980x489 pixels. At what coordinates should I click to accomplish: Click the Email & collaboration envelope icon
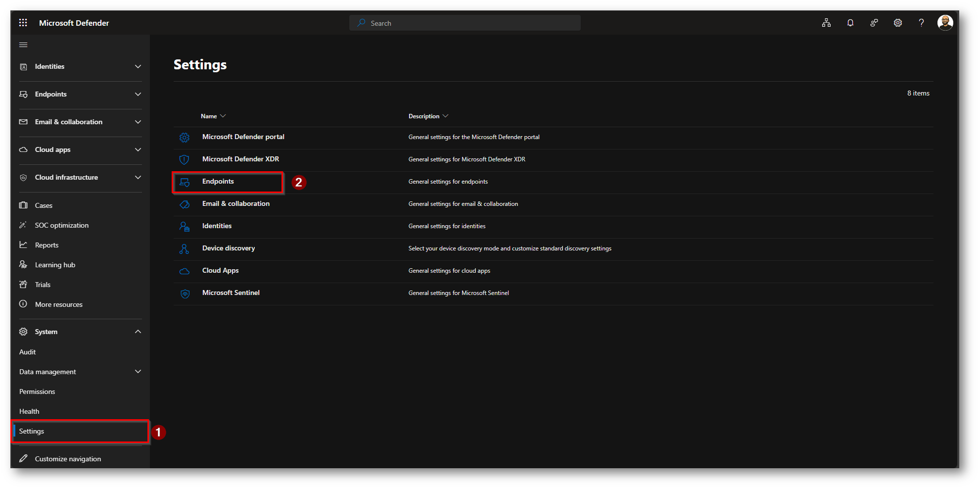23,122
